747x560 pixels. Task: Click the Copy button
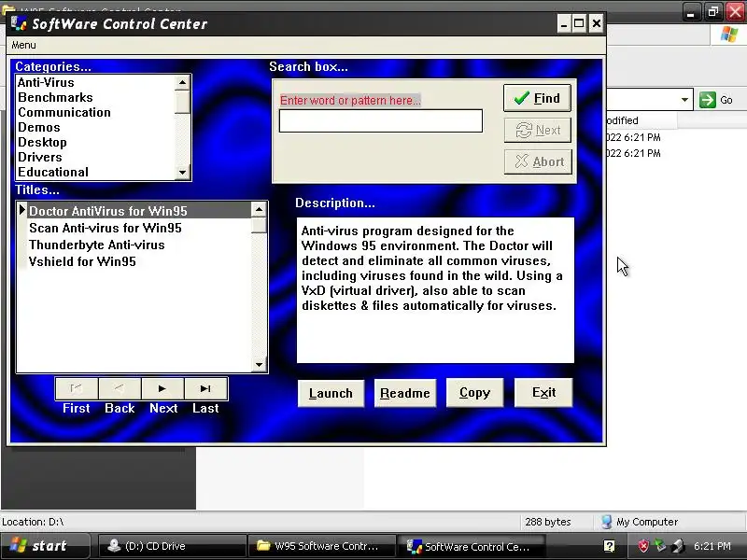(x=474, y=393)
